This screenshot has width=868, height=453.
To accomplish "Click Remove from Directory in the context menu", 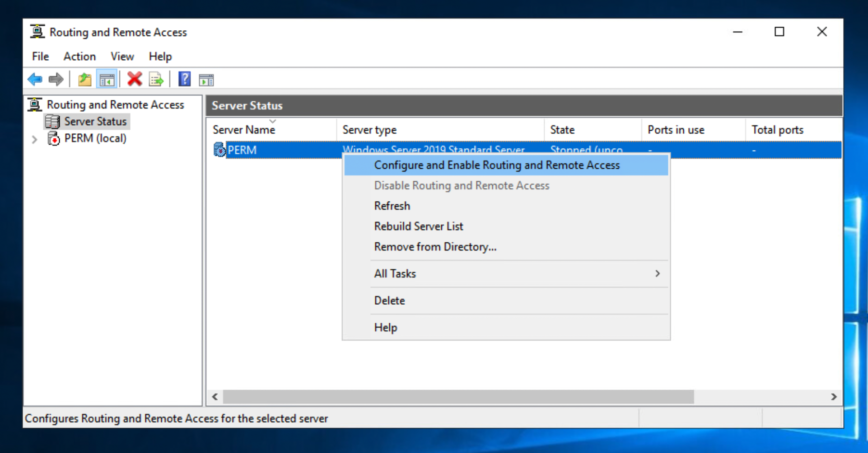I will click(435, 246).
